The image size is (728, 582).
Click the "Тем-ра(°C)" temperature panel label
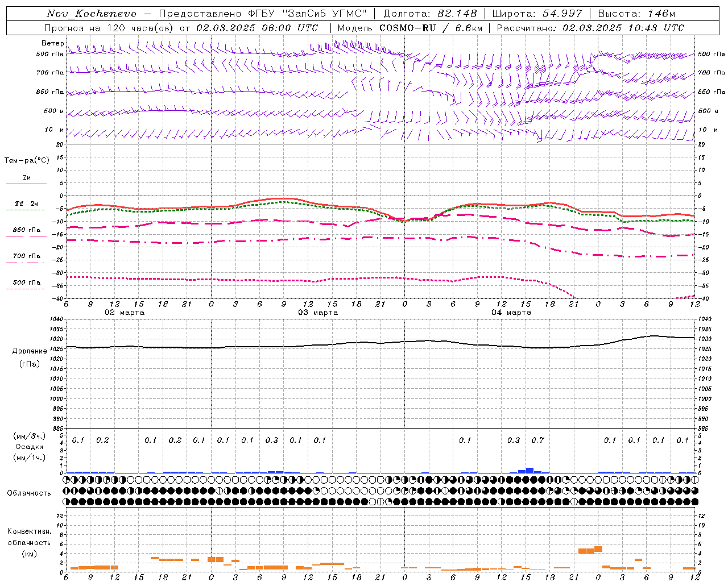point(27,161)
